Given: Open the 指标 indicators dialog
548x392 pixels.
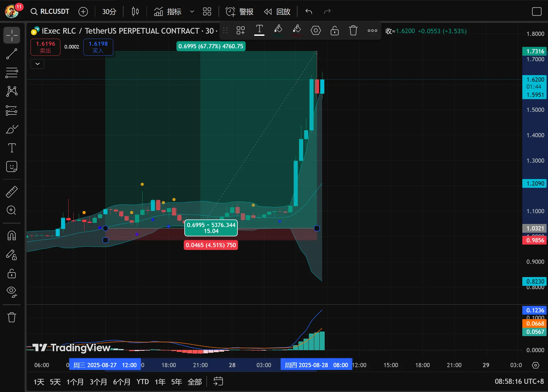Looking at the screenshot, I should click(168, 12).
